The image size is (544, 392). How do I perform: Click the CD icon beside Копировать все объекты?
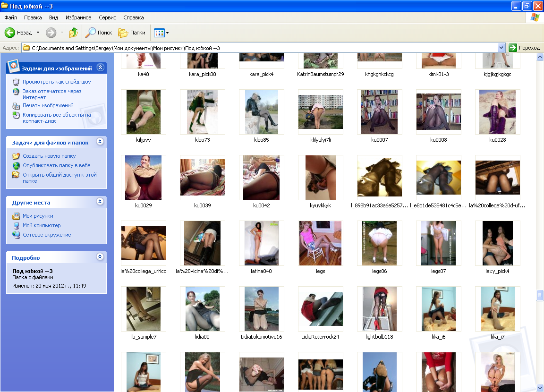(16, 115)
